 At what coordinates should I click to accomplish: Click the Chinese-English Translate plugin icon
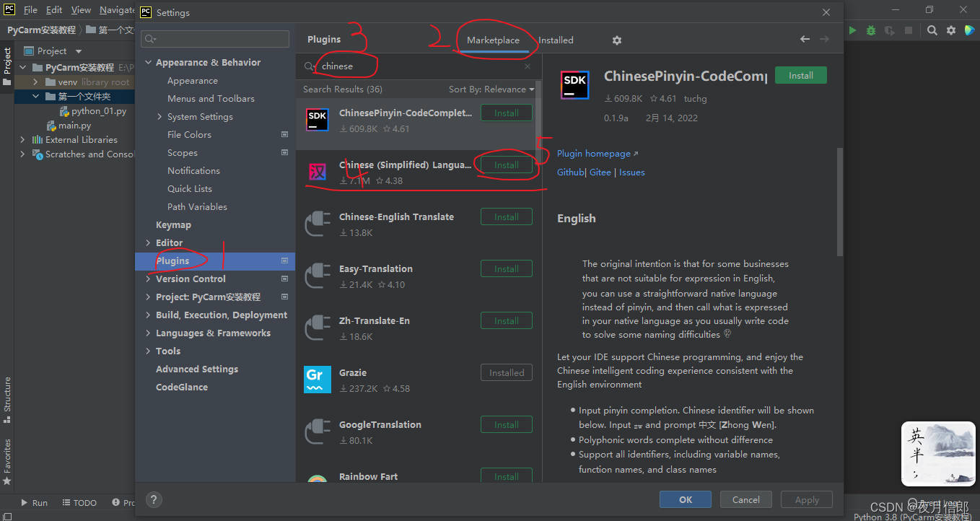coord(318,223)
